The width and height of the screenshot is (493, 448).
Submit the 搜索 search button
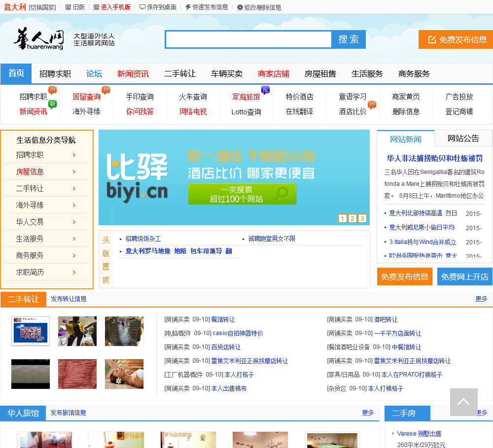(x=349, y=39)
